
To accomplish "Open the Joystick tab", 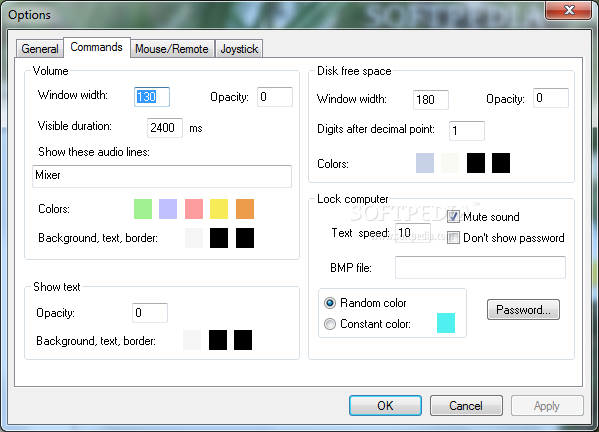I will pos(239,49).
